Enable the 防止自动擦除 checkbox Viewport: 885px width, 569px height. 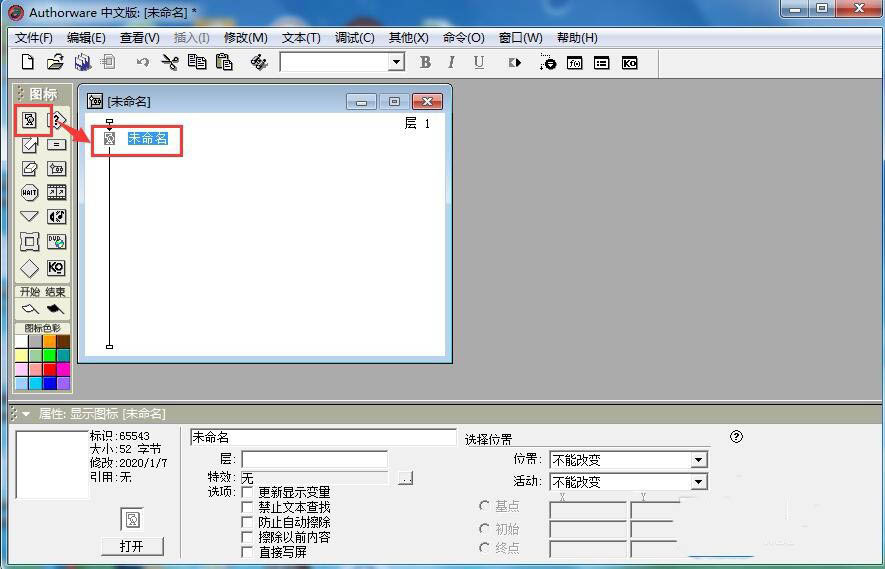pyautogui.click(x=247, y=522)
